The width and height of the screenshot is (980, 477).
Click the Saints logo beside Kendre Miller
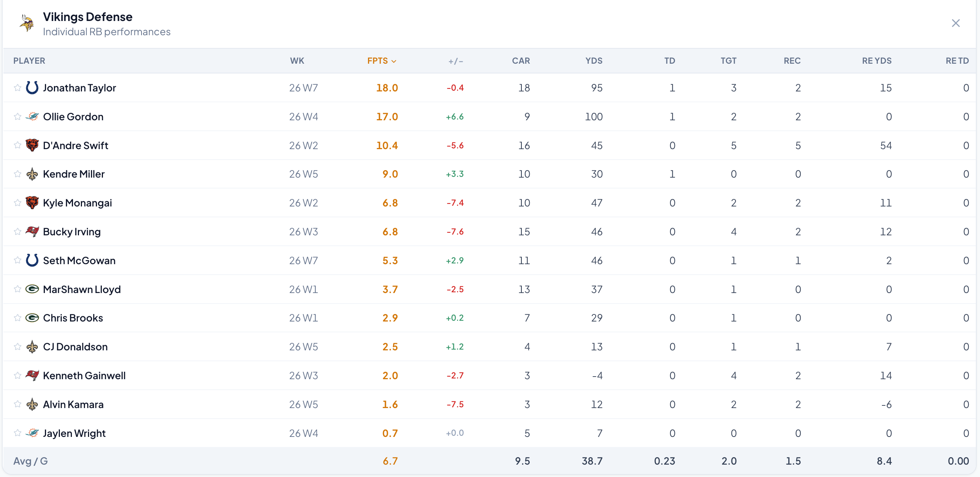point(32,174)
